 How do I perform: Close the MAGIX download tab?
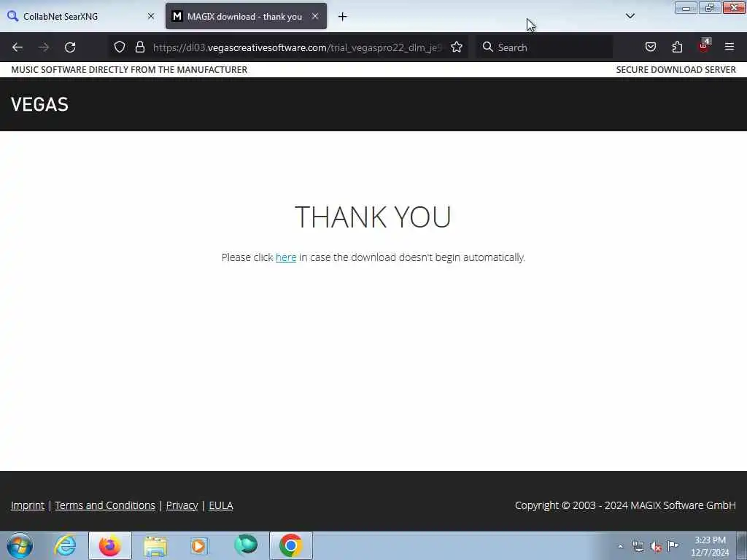pos(315,16)
